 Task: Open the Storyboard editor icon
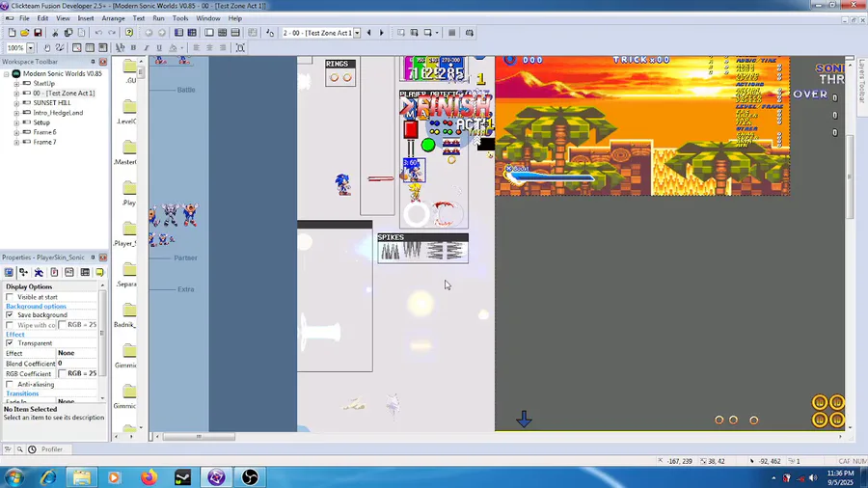pyautogui.click(x=178, y=33)
